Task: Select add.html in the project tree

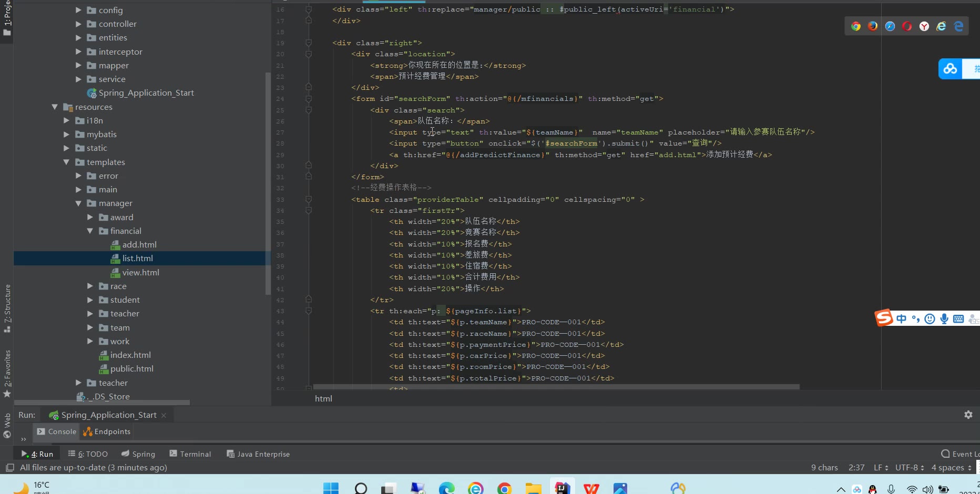Action: pos(139,244)
